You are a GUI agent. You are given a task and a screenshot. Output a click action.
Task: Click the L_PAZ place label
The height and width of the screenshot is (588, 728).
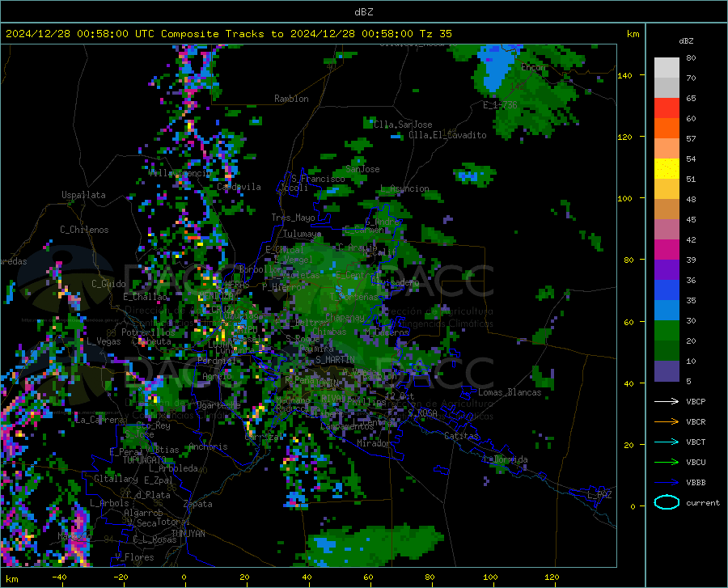(x=599, y=495)
